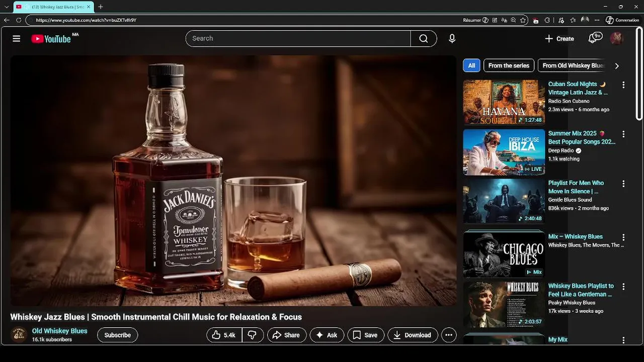The height and width of the screenshot is (362, 644).
Task: Dislike the video with thumbs down
Action: click(x=253, y=335)
